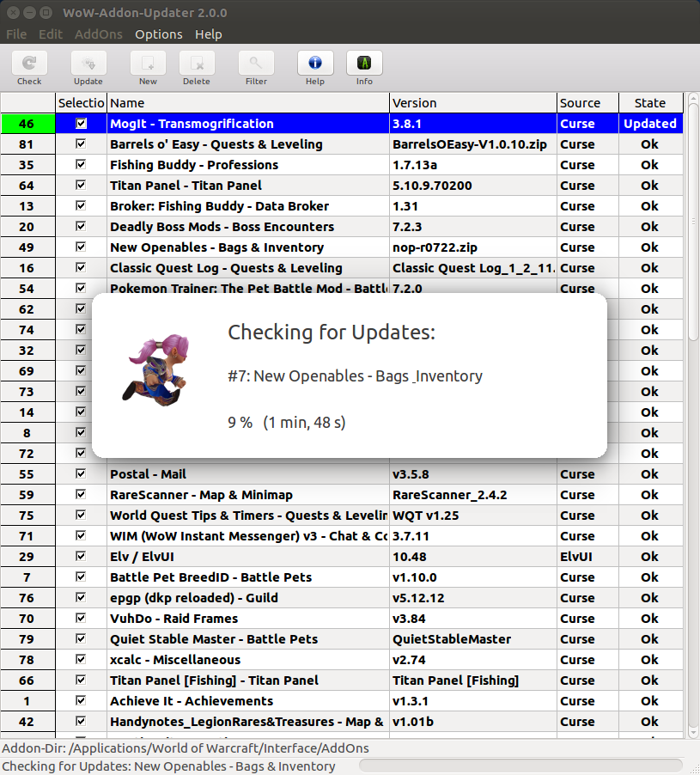The image size is (700, 775).
Task: Click the 'Addon-Dir' path in the status bar
Action: [x=186, y=748]
